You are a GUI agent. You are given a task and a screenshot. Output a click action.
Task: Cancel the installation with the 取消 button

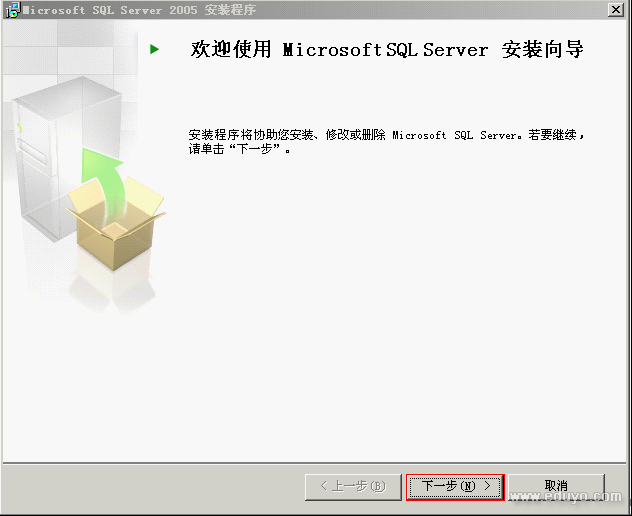click(556, 487)
